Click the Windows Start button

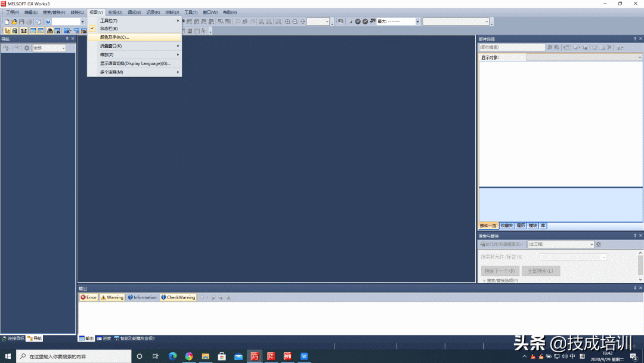click(x=8, y=356)
